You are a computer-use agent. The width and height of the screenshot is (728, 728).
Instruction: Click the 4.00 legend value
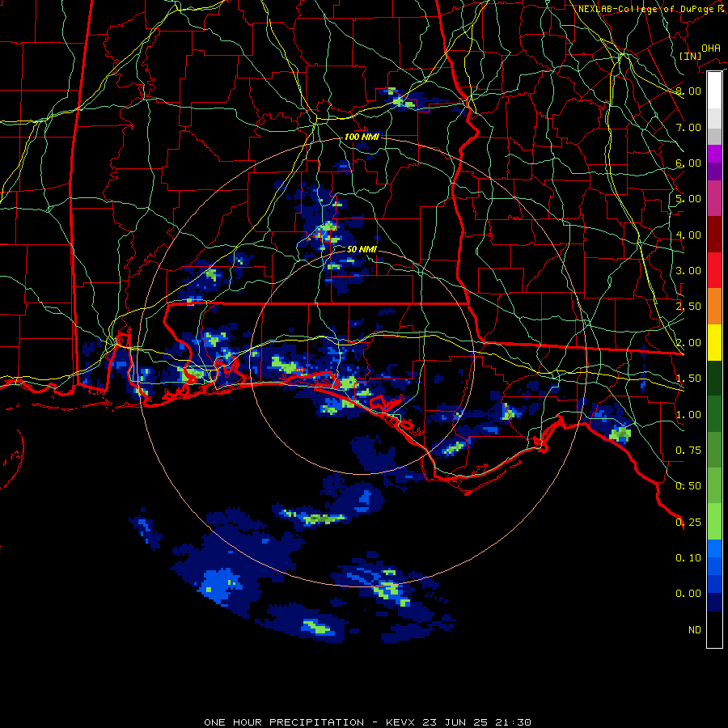tap(688, 235)
